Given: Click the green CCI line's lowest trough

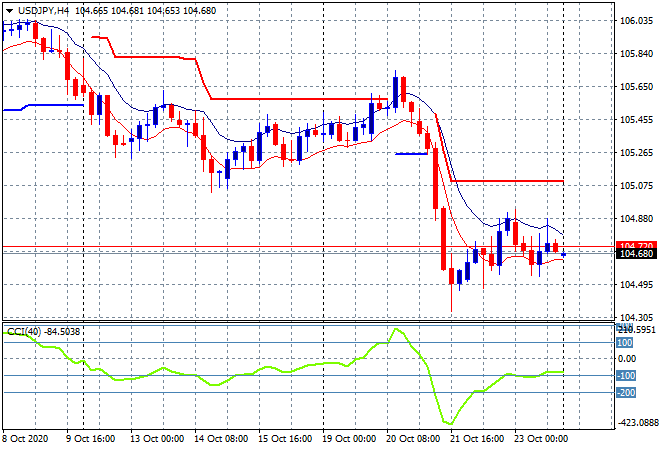Looking at the screenshot, I should pos(450,423).
